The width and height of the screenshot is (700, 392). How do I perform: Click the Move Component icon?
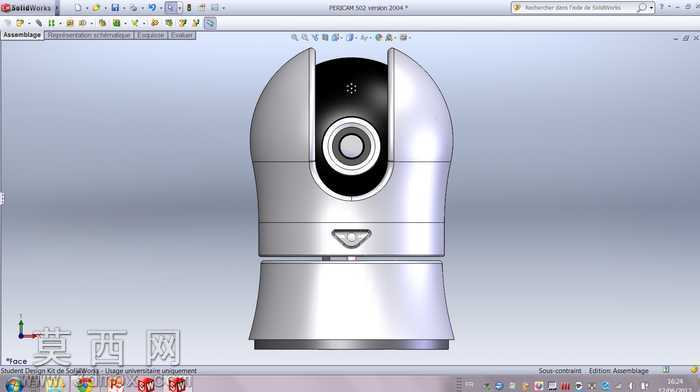tap(83, 23)
